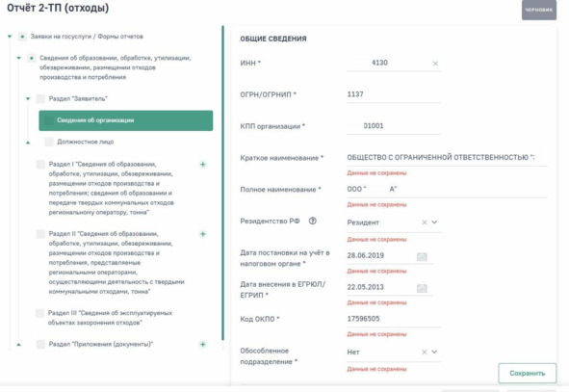The image size is (569, 392).
Task: Toggle the checkbox for Раздел "Заявитель"
Action: (x=40, y=99)
